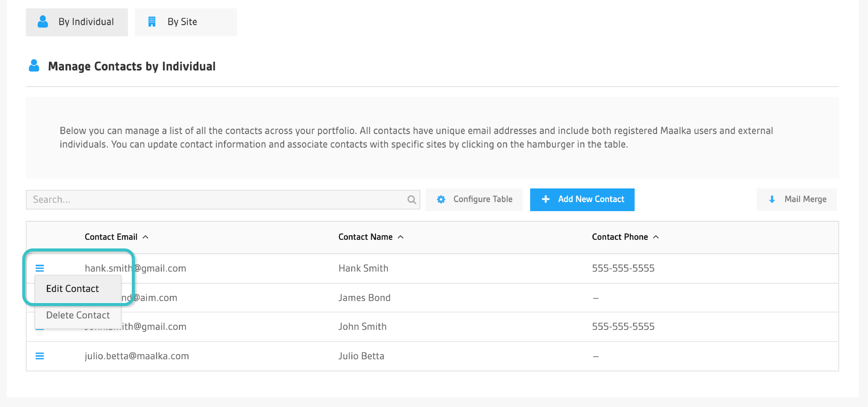Click Add New Contact button

point(582,200)
